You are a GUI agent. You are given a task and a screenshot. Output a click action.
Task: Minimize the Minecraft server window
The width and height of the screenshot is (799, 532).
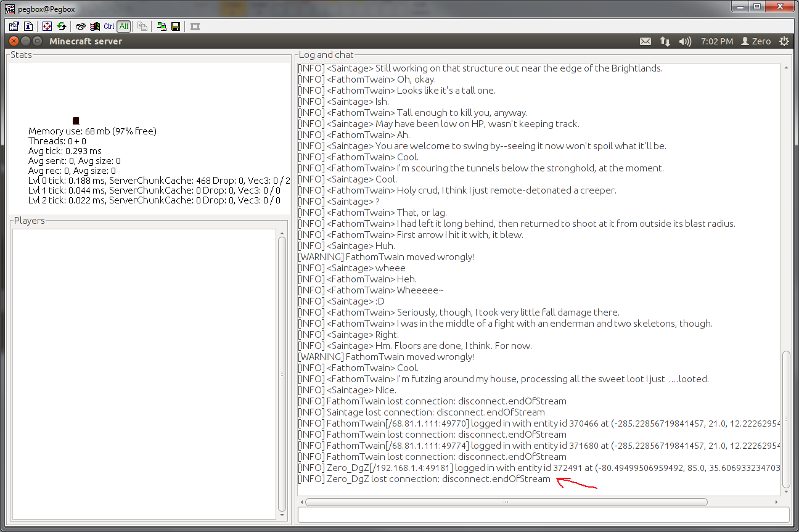(x=26, y=41)
